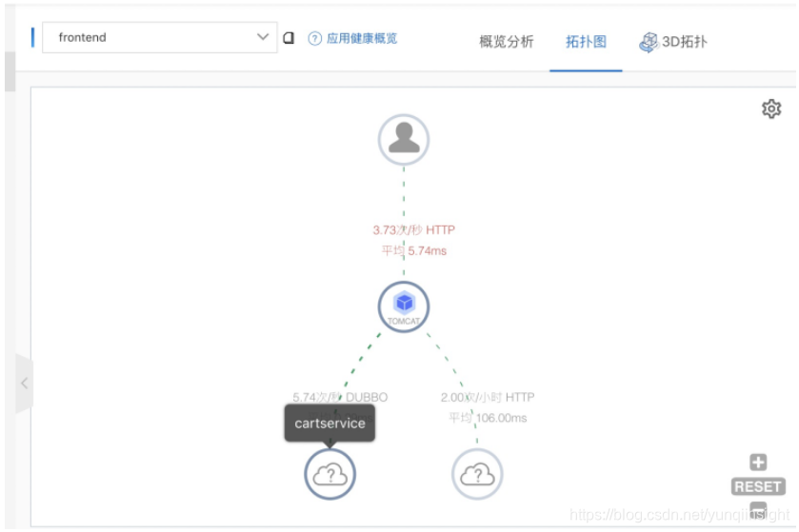Zoom in with the plus button
The height and width of the screenshot is (532, 799).
pos(758,463)
